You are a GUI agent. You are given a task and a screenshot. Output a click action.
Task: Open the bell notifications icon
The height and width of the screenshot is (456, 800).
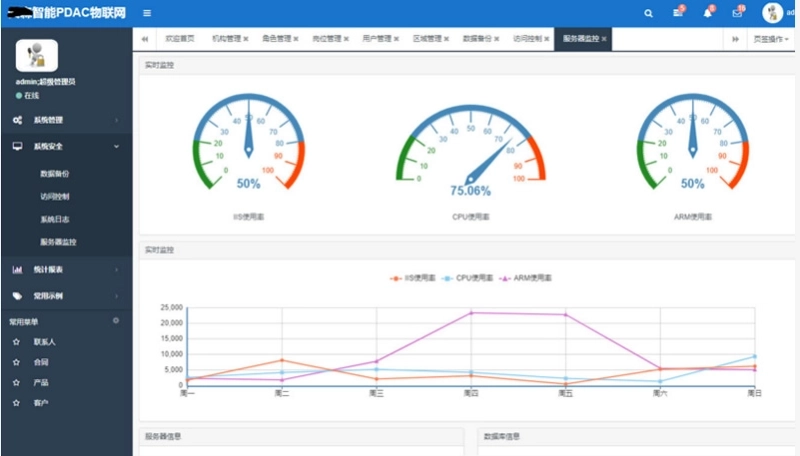coord(708,12)
